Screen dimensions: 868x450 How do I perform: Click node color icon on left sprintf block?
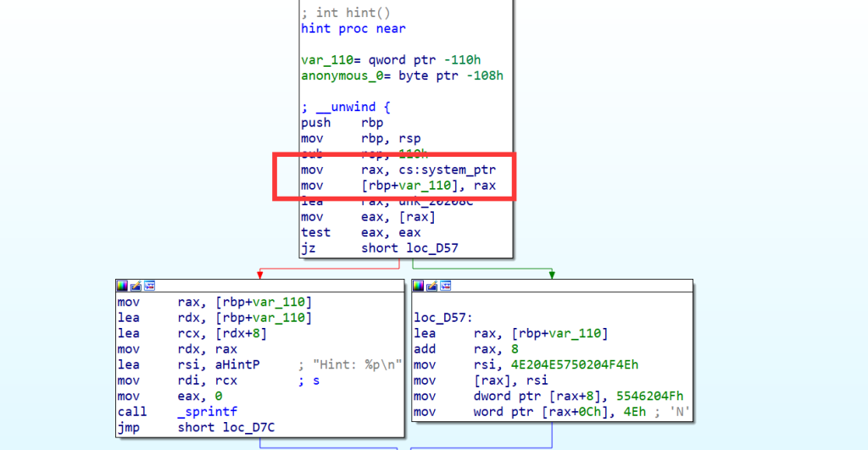coord(122,286)
